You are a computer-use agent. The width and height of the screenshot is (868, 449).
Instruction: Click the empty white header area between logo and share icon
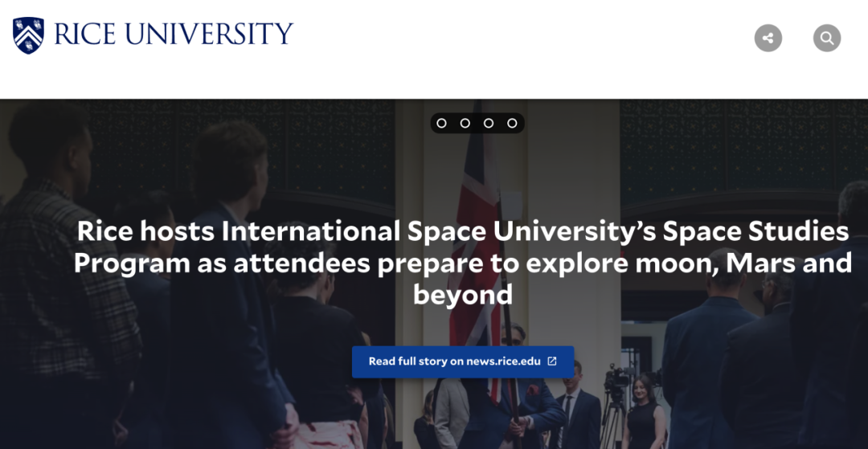pos(522,40)
